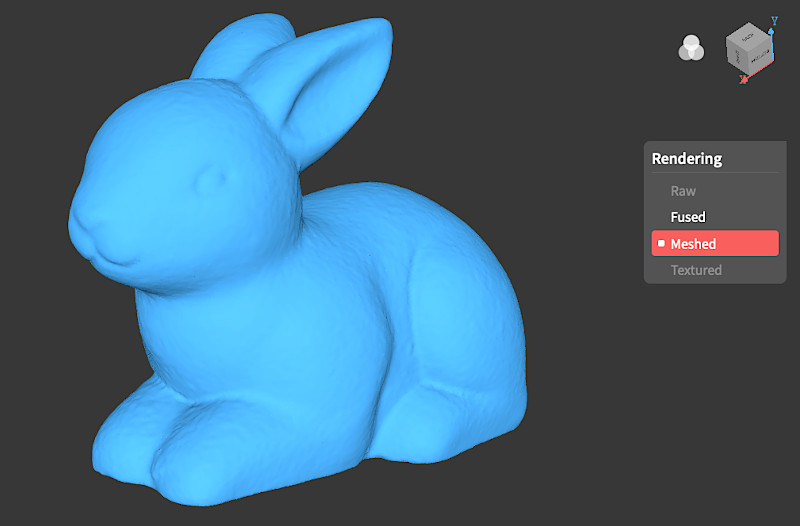Click the view orientation cube

click(748, 48)
